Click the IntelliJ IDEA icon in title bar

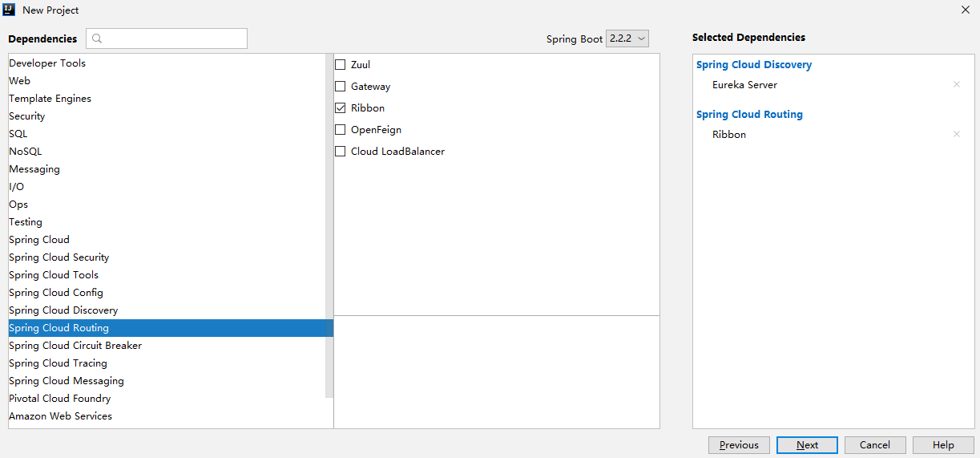10,10
